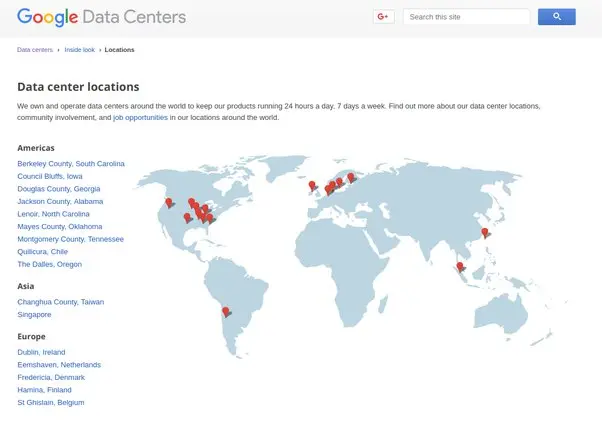Screen dimensions: 602x425
Task: Open Quilicura, Chile location
Action: [x=43, y=252]
